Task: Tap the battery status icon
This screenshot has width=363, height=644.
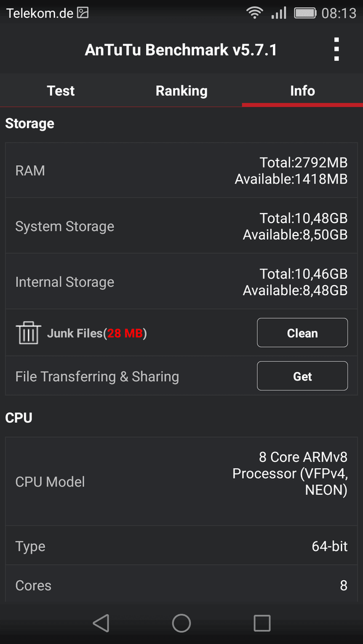Action: pyautogui.click(x=305, y=13)
